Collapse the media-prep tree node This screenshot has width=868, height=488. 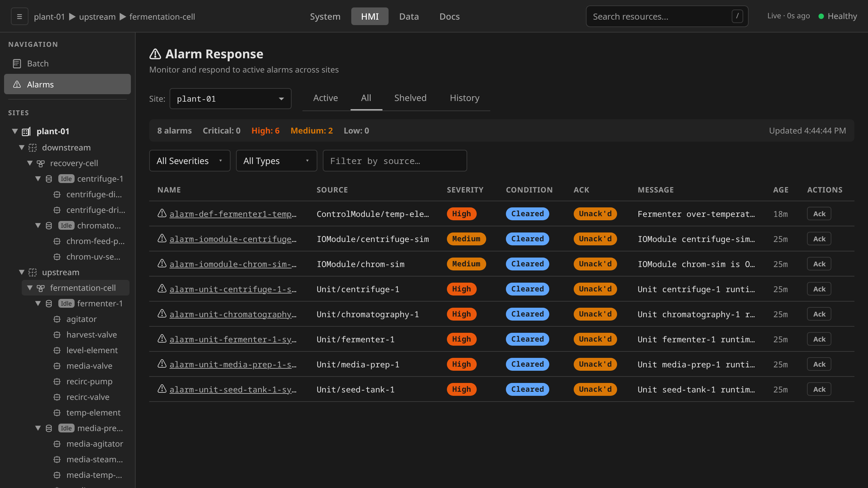pos(38,428)
